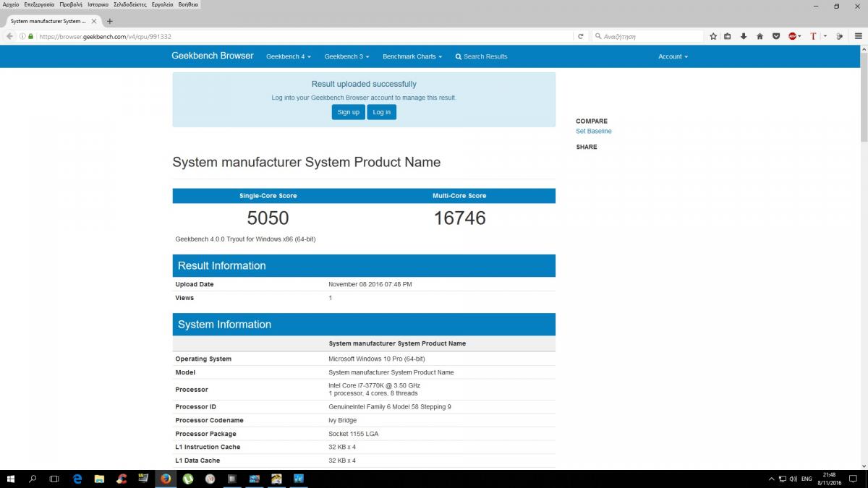Click the Intel Core i7-3770K processor value
The width and height of the screenshot is (868, 488).
374,385
